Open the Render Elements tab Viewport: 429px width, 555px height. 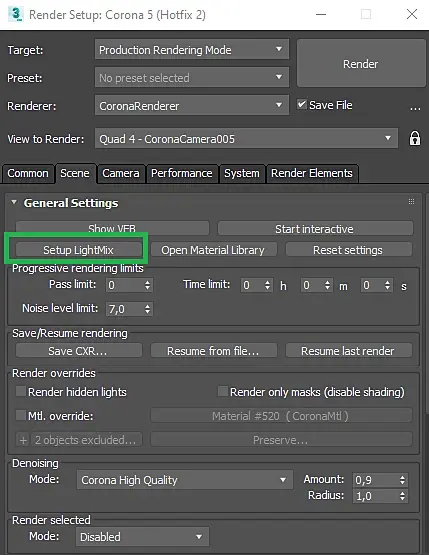312,173
